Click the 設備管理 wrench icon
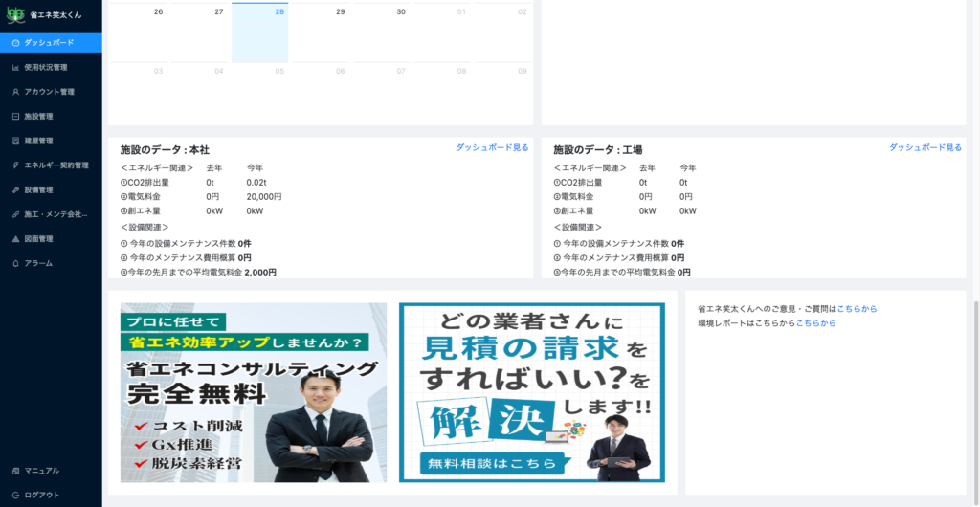This screenshot has width=980, height=507. [x=15, y=189]
